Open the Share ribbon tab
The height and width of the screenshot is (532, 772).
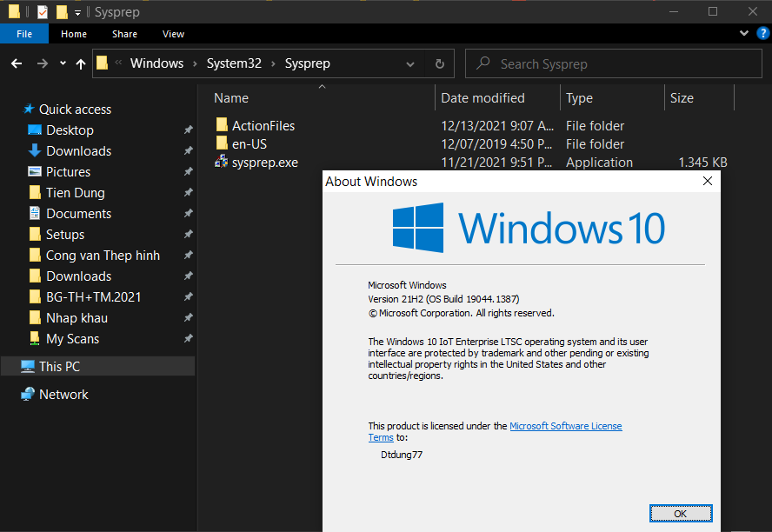click(124, 34)
